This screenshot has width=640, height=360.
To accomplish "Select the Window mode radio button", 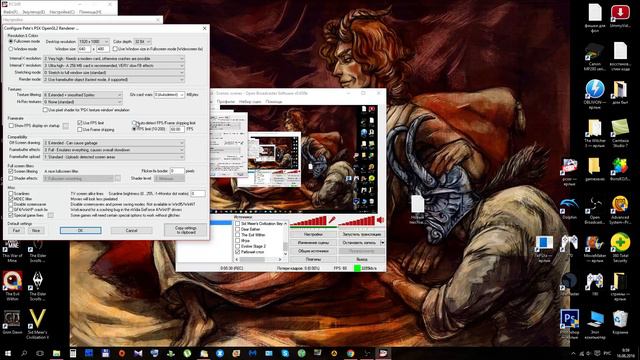I will [x=11, y=49].
